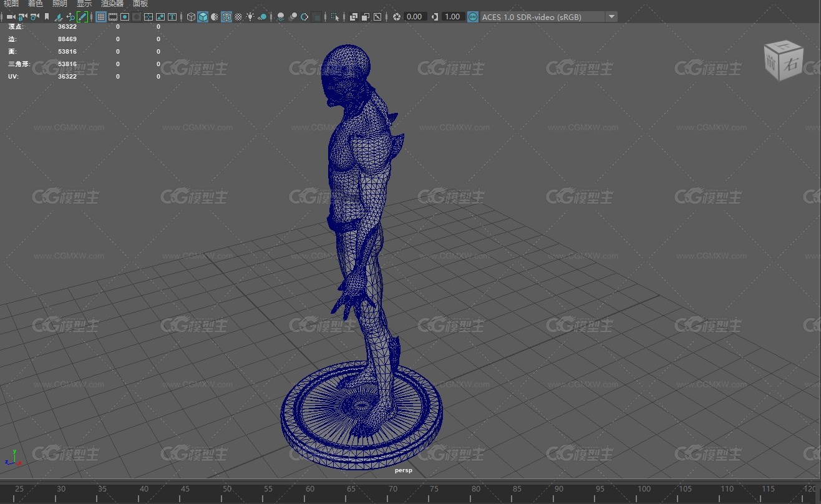Jump to frame 75 on the timeline
This screenshot has width=821, height=504.
click(434, 489)
